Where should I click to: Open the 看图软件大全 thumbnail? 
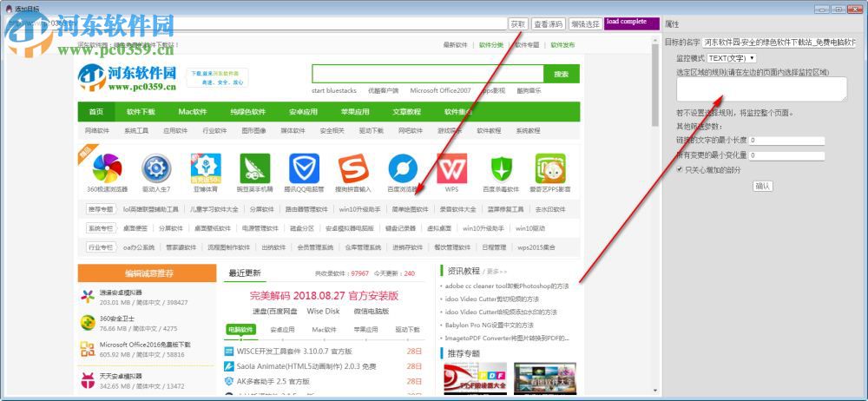545,378
